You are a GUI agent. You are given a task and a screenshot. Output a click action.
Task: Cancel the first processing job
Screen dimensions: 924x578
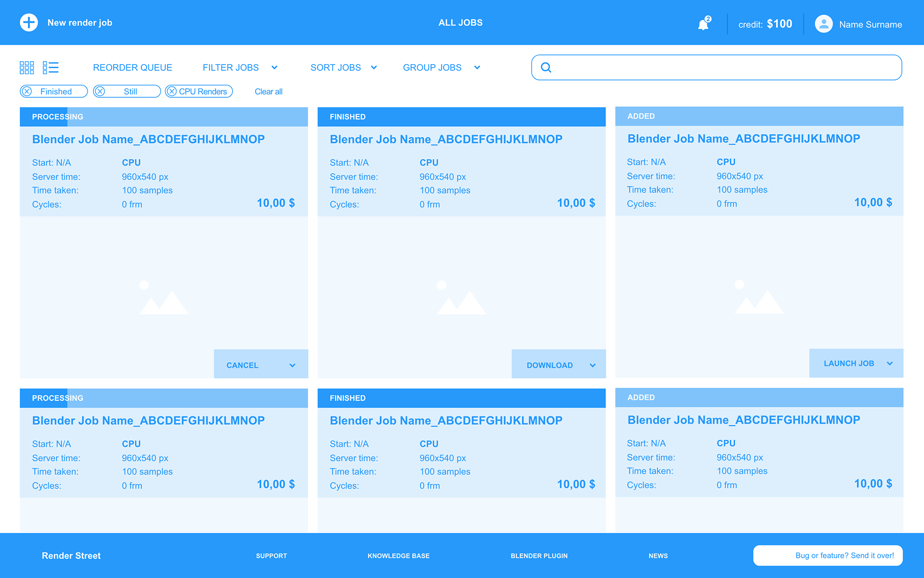(x=243, y=366)
